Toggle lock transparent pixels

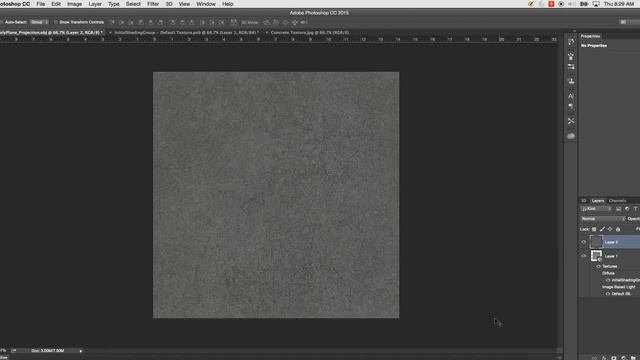[594, 229]
